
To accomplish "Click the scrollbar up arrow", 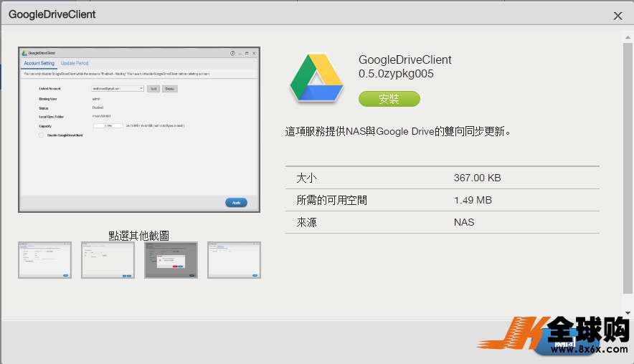I will coord(628,36).
